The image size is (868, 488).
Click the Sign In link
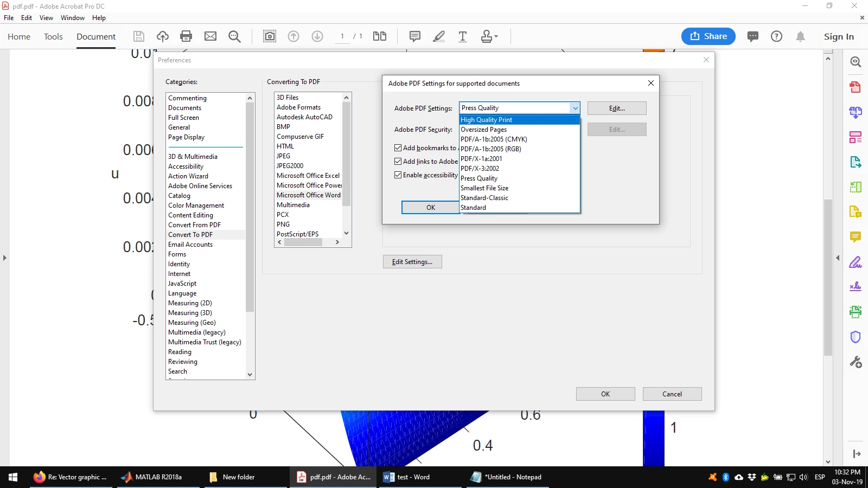(839, 36)
